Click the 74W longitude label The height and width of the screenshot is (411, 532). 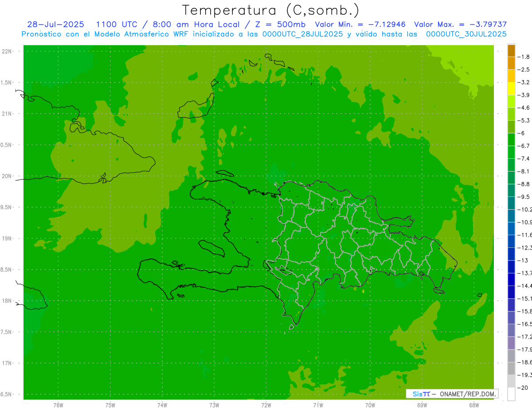(x=162, y=405)
